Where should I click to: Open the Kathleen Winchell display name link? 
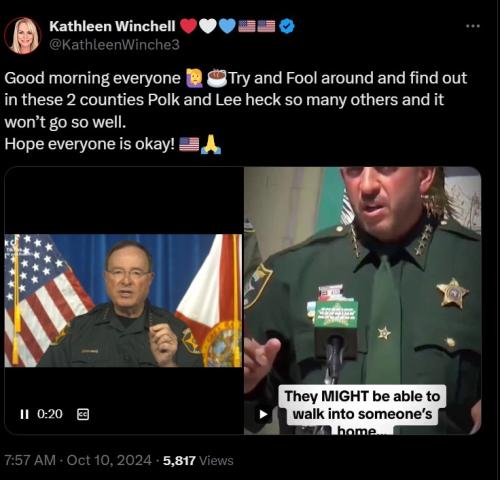pos(112,26)
